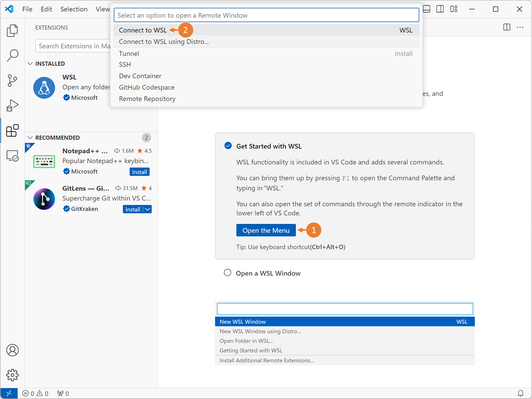The height and width of the screenshot is (399, 532).
Task: Click the GitLens extension icon
Action: [44, 199]
